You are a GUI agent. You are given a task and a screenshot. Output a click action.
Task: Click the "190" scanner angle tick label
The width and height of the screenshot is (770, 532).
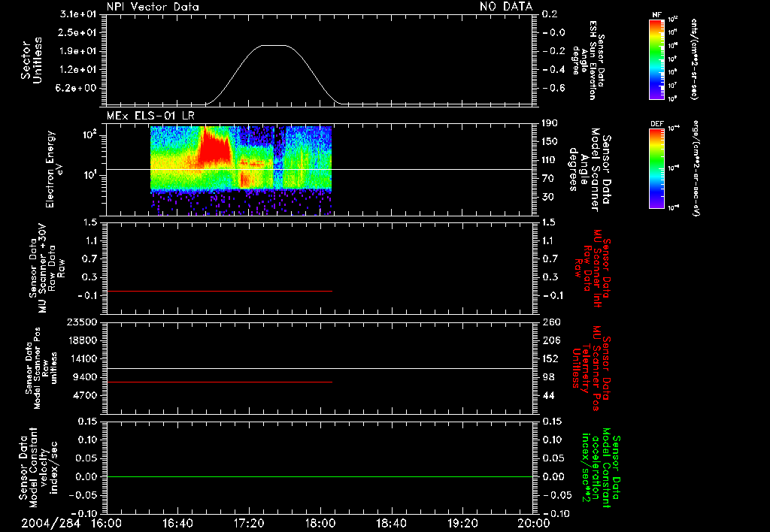[550, 123]
